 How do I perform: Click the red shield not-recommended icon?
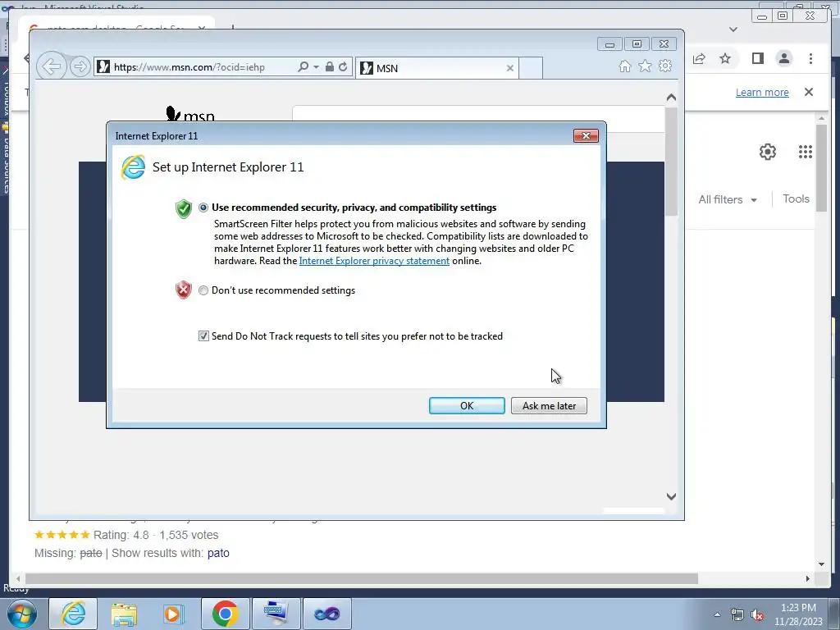pos(184,290)
